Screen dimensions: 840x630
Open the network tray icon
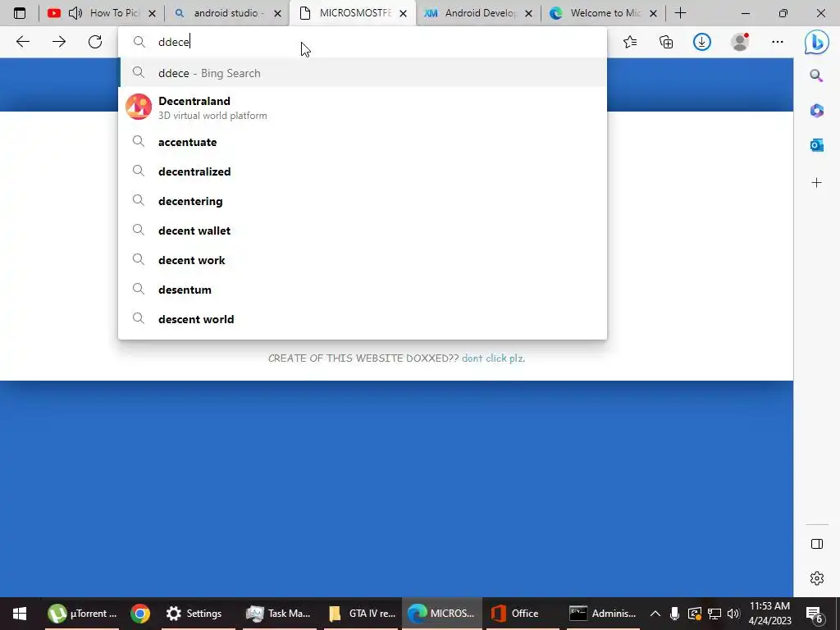[714, 614]
